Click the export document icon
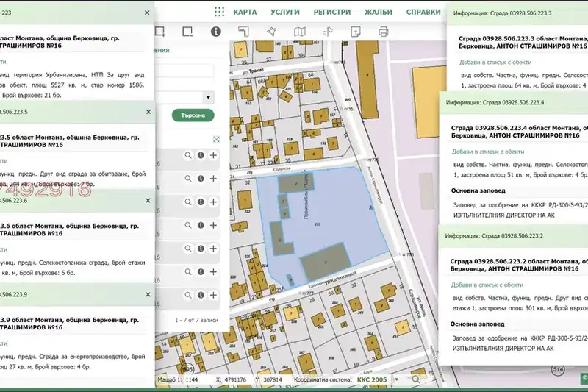The image size is (588, 392). pyautogui.click(x=356, y=32)
